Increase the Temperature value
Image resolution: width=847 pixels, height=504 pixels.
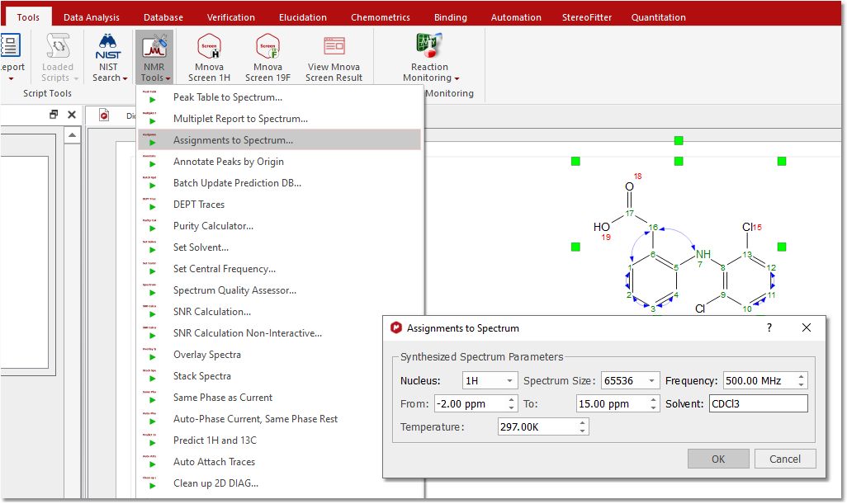point(582,423)
